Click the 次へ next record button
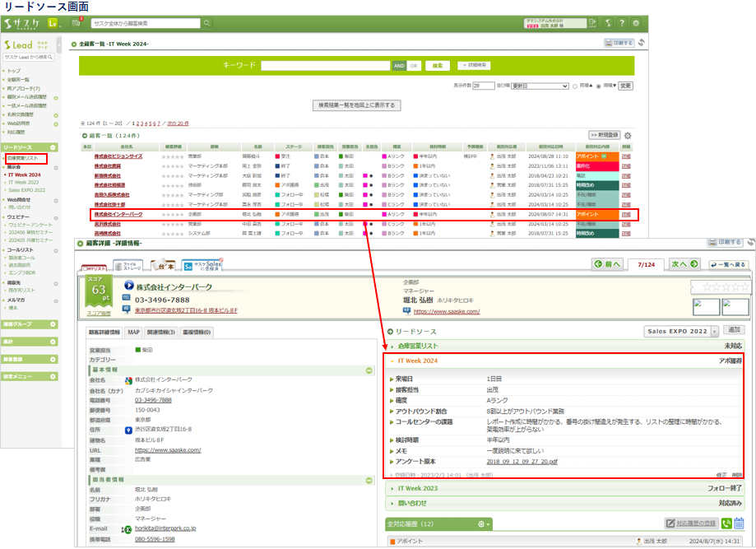This screenshot has height=549, width=756. 684,264
